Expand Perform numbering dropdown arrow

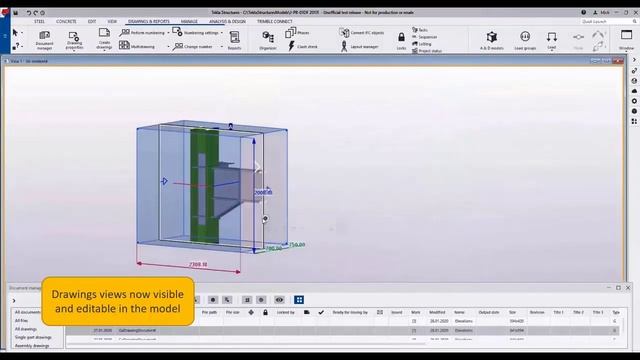(168, 33)
